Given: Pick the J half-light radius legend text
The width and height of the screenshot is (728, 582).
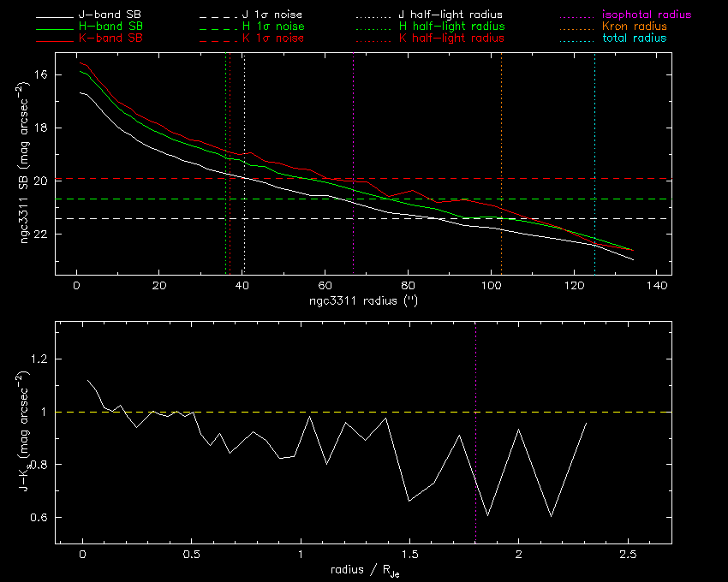Looking at the screenshot, I should (x=451, y=15).
